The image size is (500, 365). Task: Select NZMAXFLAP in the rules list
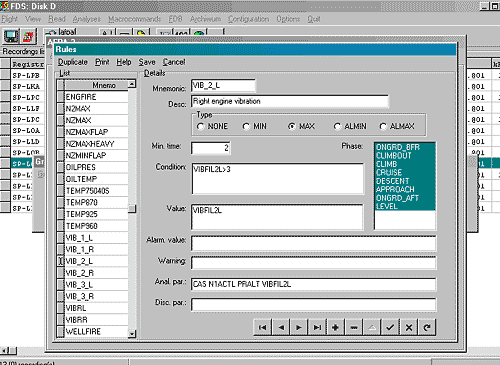point(96,132)
